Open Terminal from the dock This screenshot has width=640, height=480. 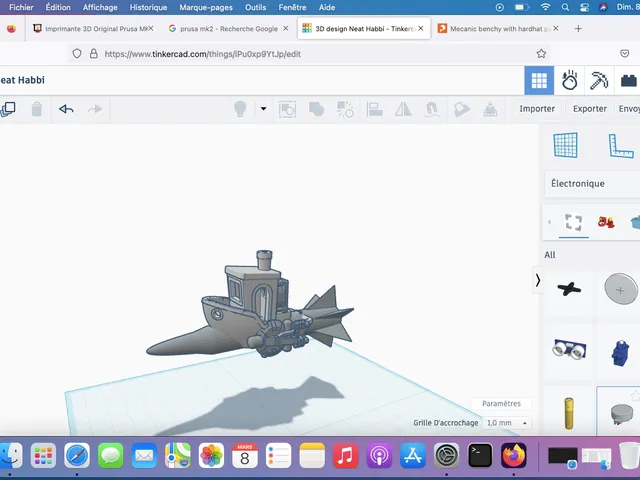coord(480,456)
